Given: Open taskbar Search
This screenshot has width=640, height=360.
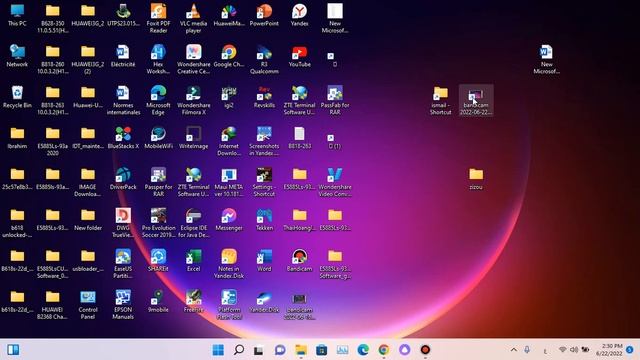Looking at the screenshot, I should [239, 350].
